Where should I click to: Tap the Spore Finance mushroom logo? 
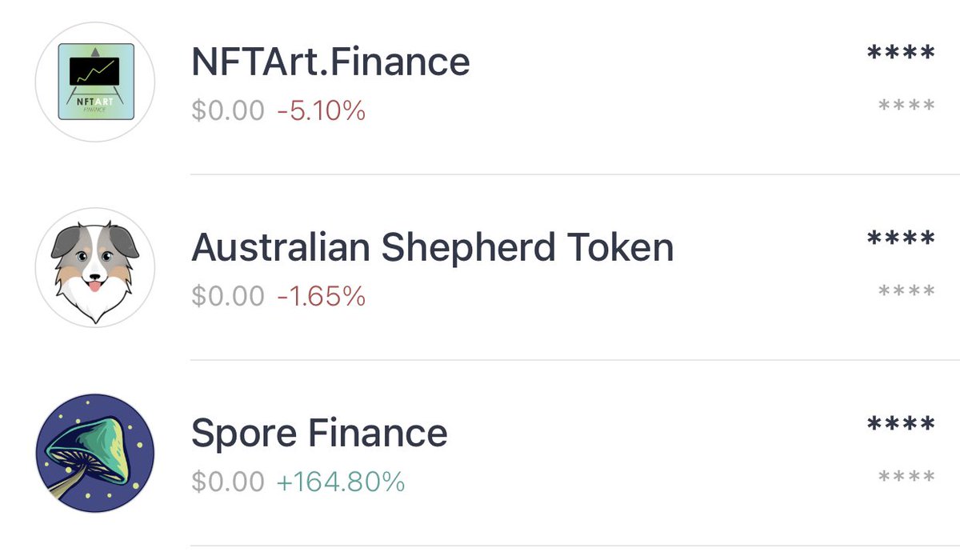click(95, 453)
